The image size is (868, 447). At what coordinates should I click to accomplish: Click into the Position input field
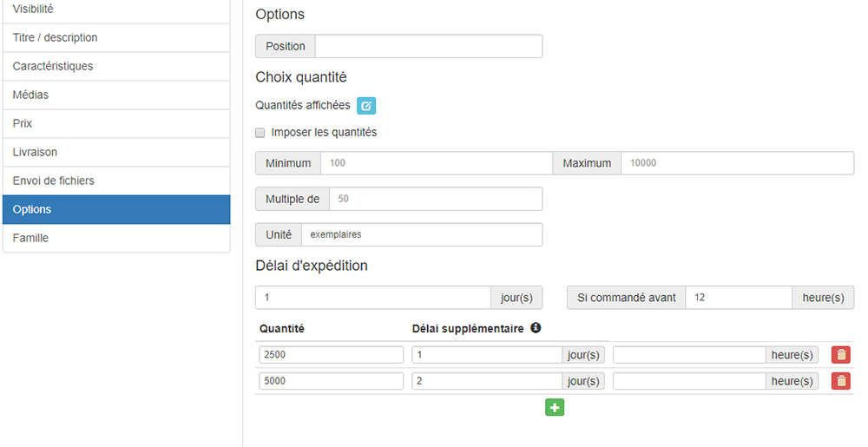pyautogui.click(x=429, y=47)
